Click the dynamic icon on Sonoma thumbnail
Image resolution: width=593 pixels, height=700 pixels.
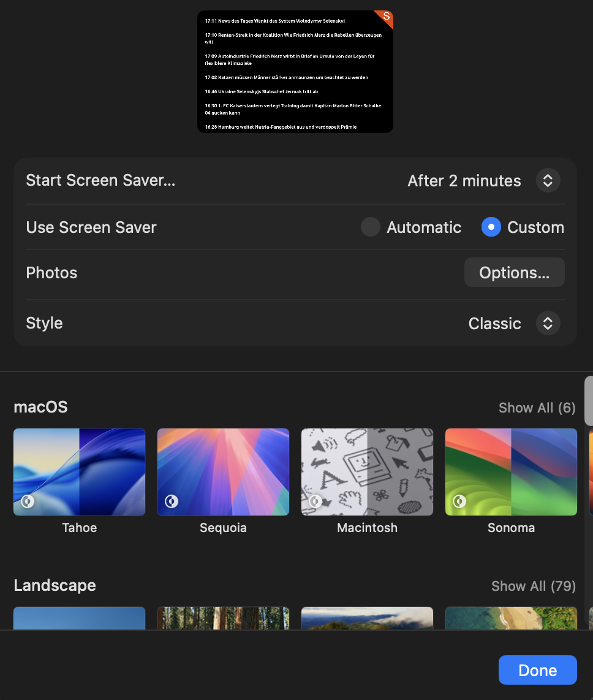coord(459,501)
